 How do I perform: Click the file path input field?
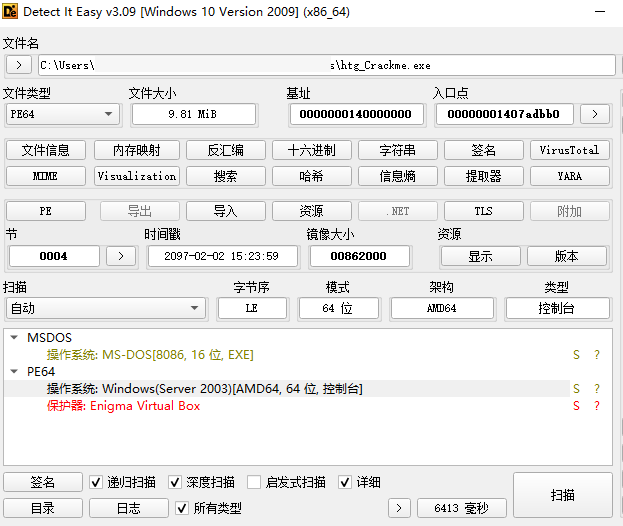pyautogui.click(x=327, y=65)
